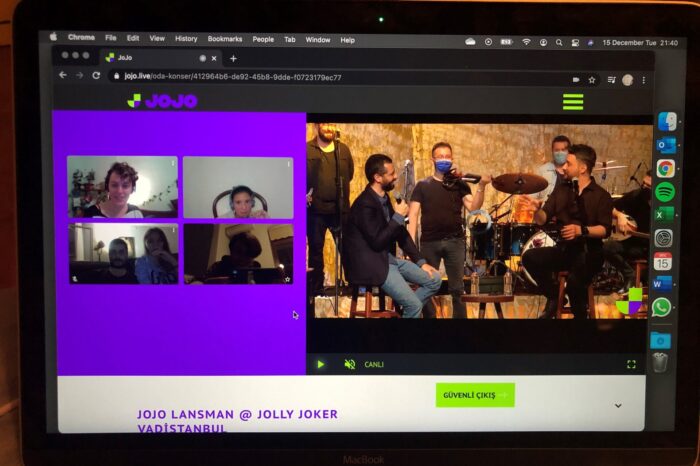Image resolution: width=700 pixels, height=466 pixels.
Task: Select the webcam tile showing two people
Action: click(x=123, y=254)
